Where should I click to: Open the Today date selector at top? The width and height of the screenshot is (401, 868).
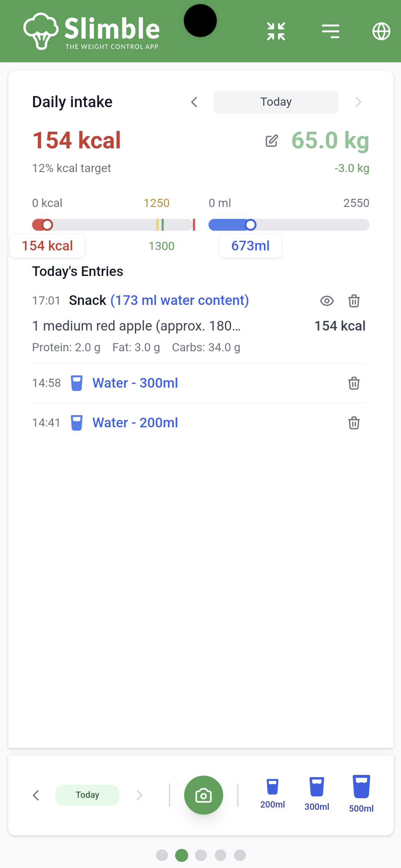click(x=276, y=102)
